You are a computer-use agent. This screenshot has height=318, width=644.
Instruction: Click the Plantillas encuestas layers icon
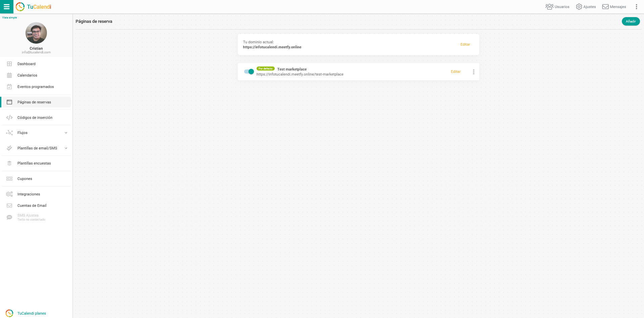click(9, 163)
